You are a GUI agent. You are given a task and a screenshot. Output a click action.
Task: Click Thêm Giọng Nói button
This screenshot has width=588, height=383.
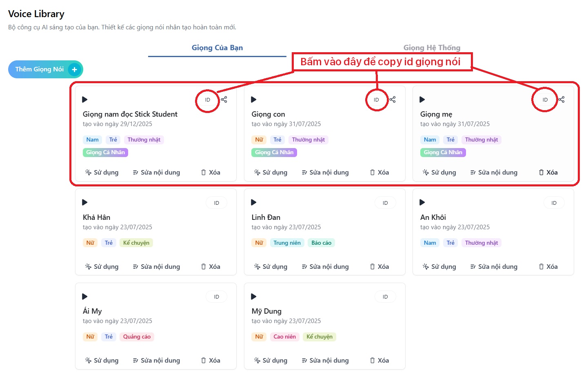(45, 69)
